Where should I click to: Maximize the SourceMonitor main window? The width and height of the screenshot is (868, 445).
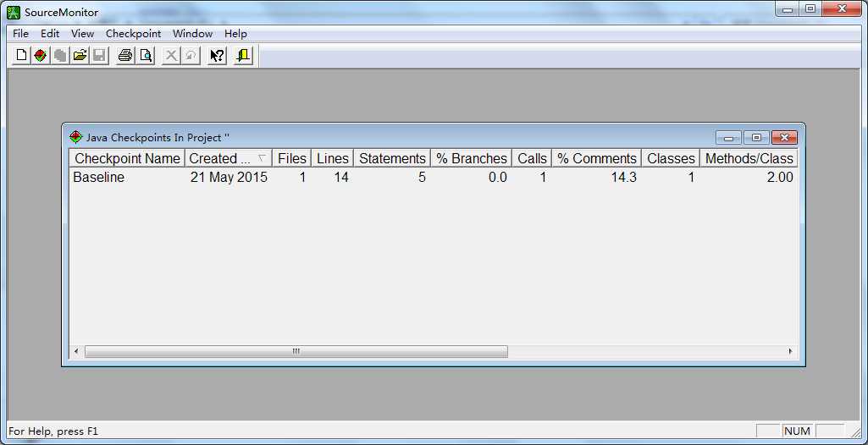(810, 8)
